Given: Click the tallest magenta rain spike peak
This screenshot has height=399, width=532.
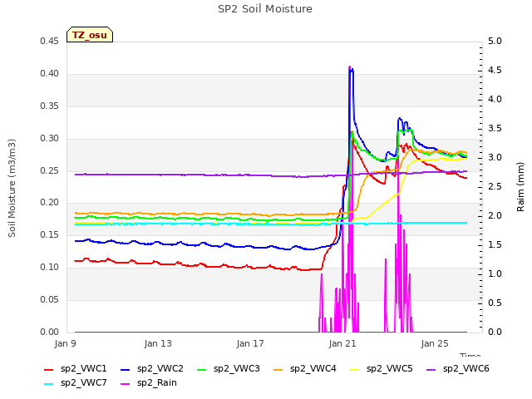Looking at the screenshot, I should tap(350, 66).
